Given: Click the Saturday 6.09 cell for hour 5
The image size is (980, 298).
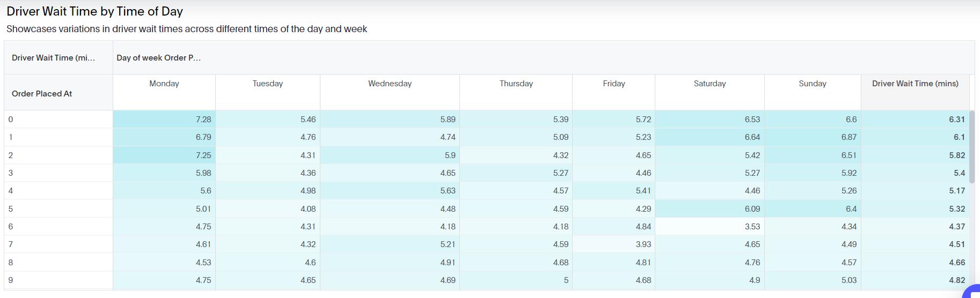Looking at the screenshot, I should (752, 209).
